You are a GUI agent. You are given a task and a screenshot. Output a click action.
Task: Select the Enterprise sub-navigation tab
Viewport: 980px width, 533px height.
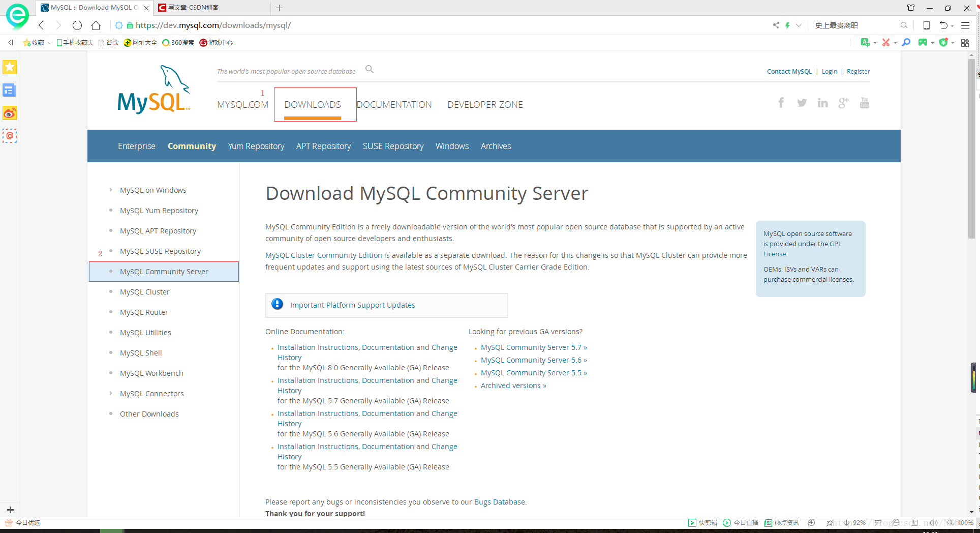click(x=137, y=146)
